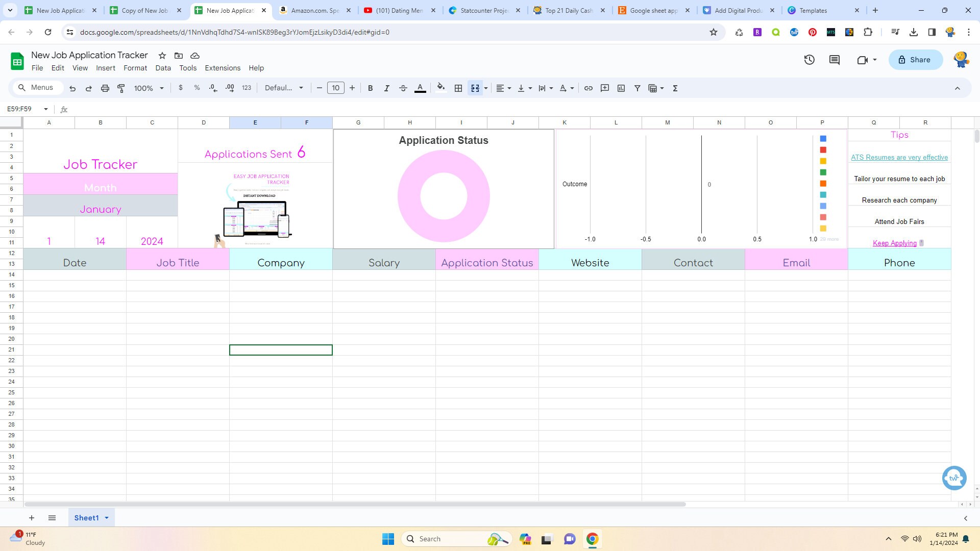Open the insert chart icon
The height and width of the screenshot is (551, 980).
[x=621, y=88]
